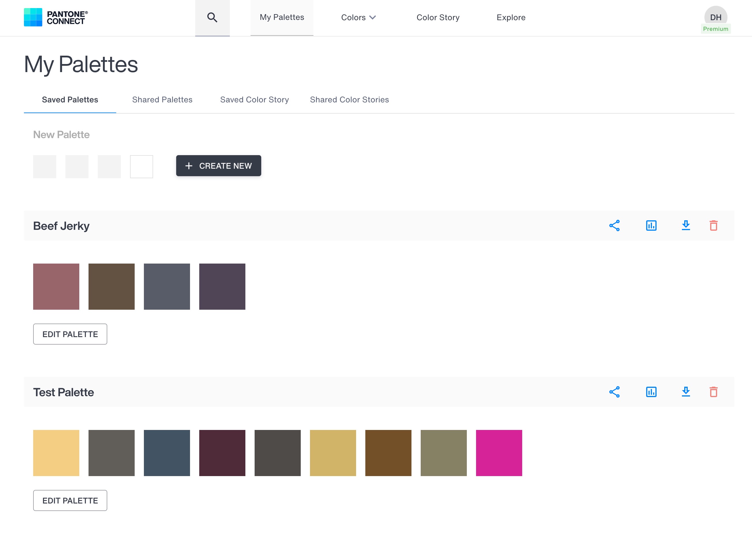Viewport: 752px width, 560px height.
Task: Open color data chart for Test Palette
Action: [651, 392]
